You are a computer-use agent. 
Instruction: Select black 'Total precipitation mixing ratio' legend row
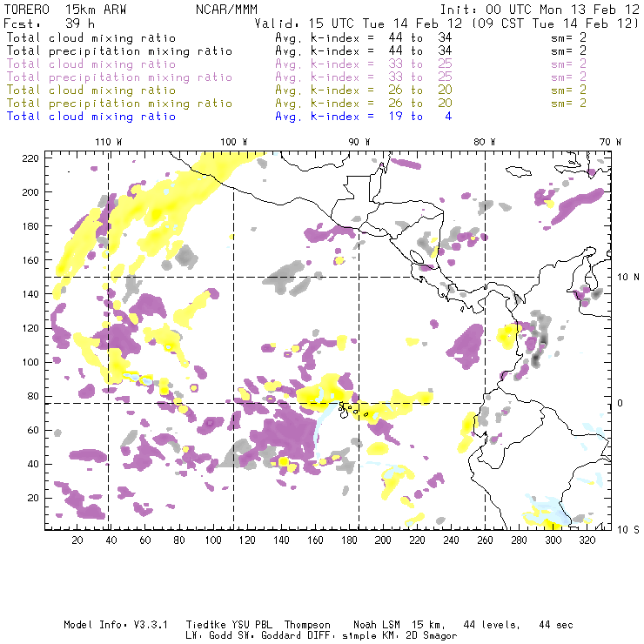tap(119, 51)
